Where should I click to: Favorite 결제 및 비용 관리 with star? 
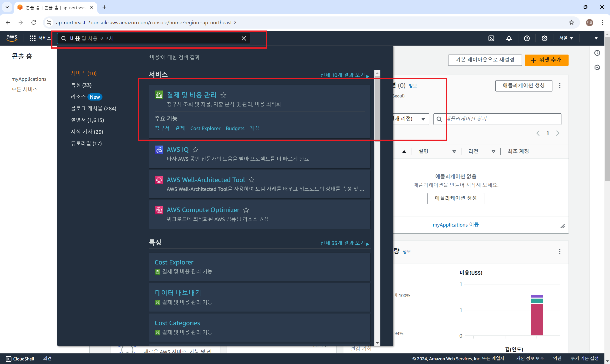223,95
